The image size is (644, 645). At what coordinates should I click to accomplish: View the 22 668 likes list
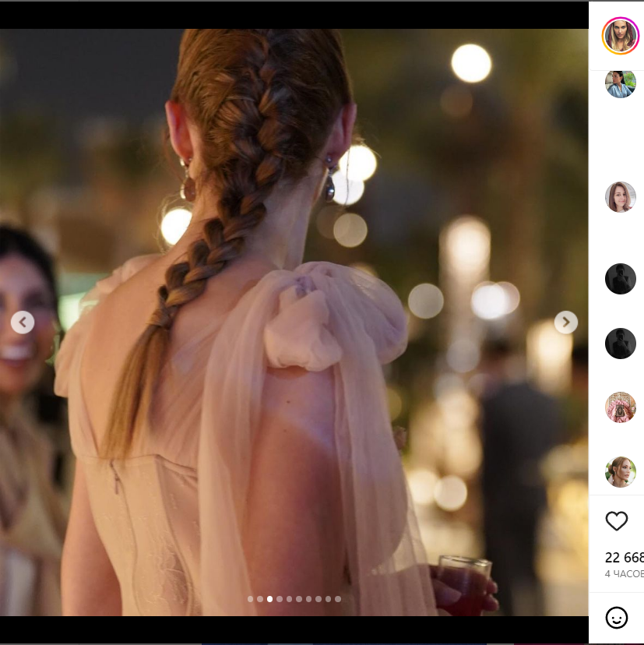(x=624, y=557)
